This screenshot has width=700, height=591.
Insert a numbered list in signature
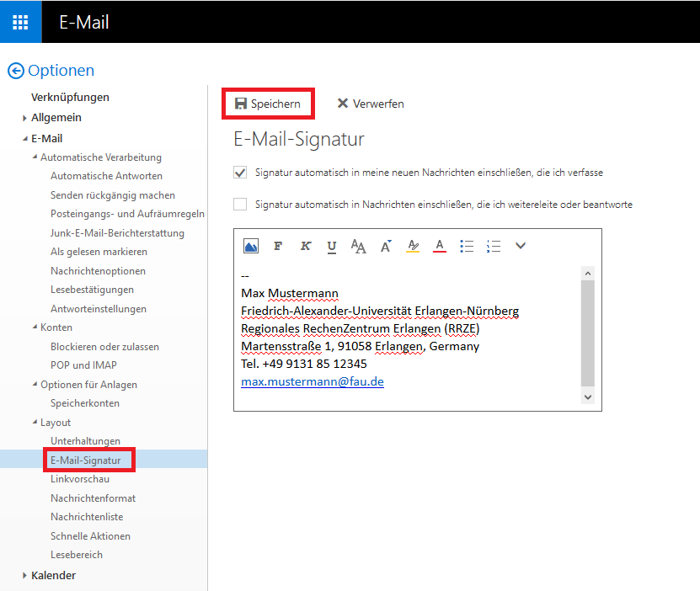coord(494,246)
